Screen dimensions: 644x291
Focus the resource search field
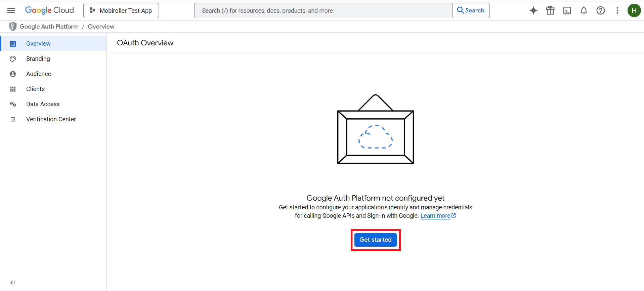323,10
